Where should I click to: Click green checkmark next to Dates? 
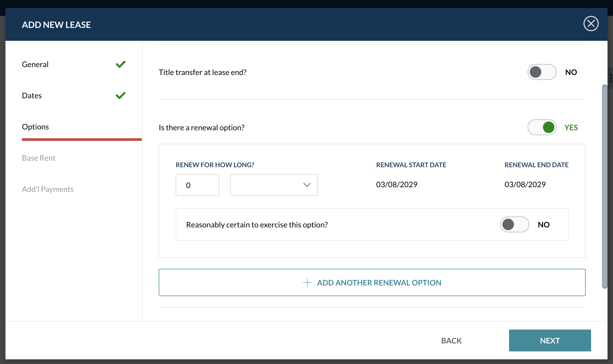[120, 96]
